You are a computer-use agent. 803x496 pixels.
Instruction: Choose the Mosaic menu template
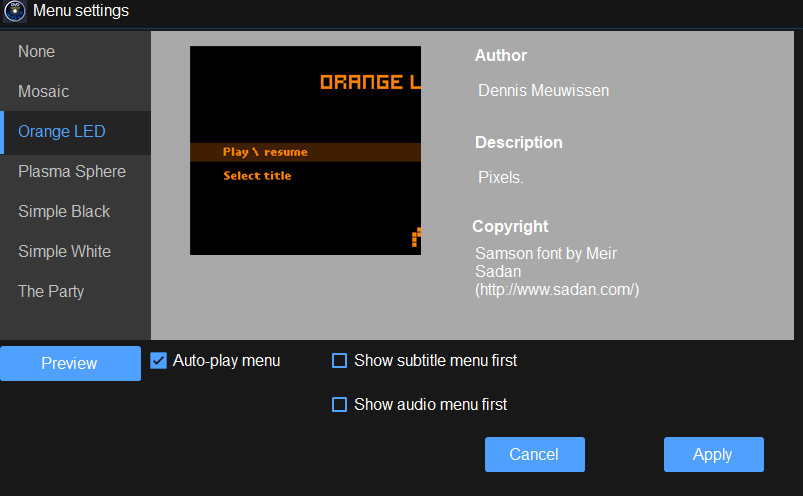point(44,92)
